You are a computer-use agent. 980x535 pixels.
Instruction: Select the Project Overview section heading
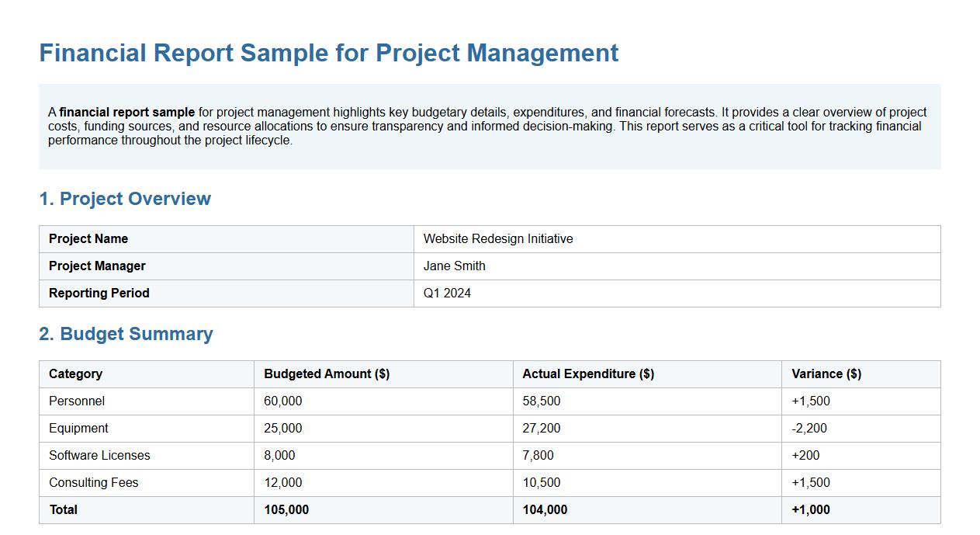click(125, 199)
